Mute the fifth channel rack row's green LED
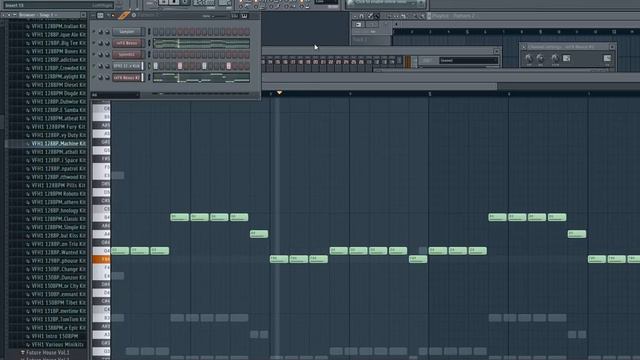The height and width of the screenshot is (360, 640). (94, 78)
